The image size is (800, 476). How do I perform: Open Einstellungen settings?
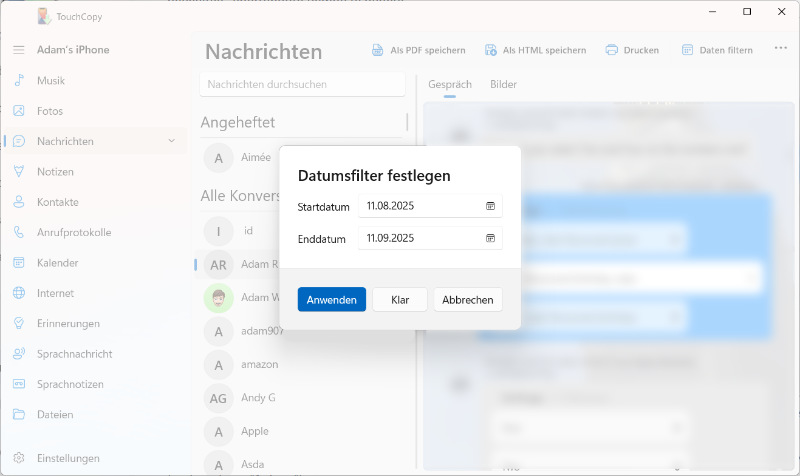[x=68, y=458]
